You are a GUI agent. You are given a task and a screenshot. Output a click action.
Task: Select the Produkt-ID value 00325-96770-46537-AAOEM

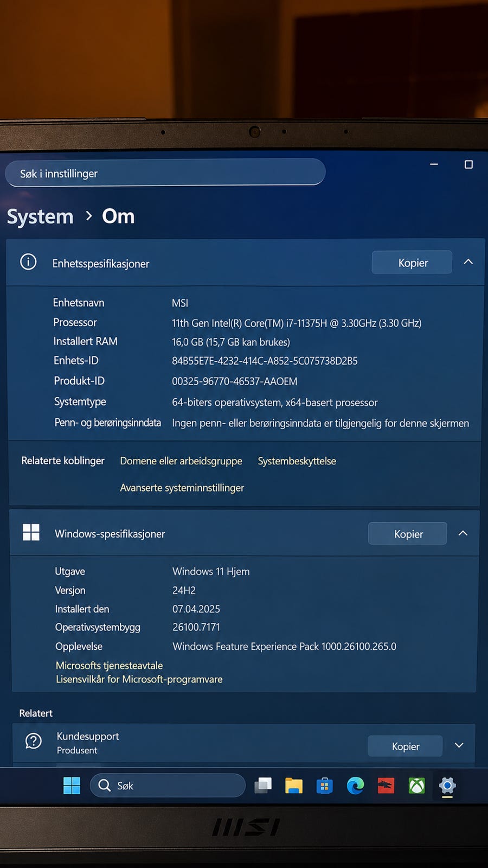pos(234,381)
